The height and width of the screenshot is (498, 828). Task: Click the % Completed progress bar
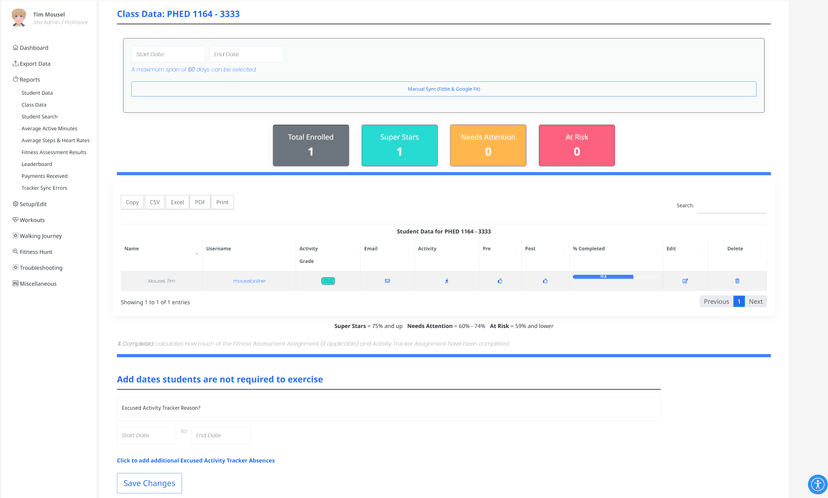(x=603, y=277)
